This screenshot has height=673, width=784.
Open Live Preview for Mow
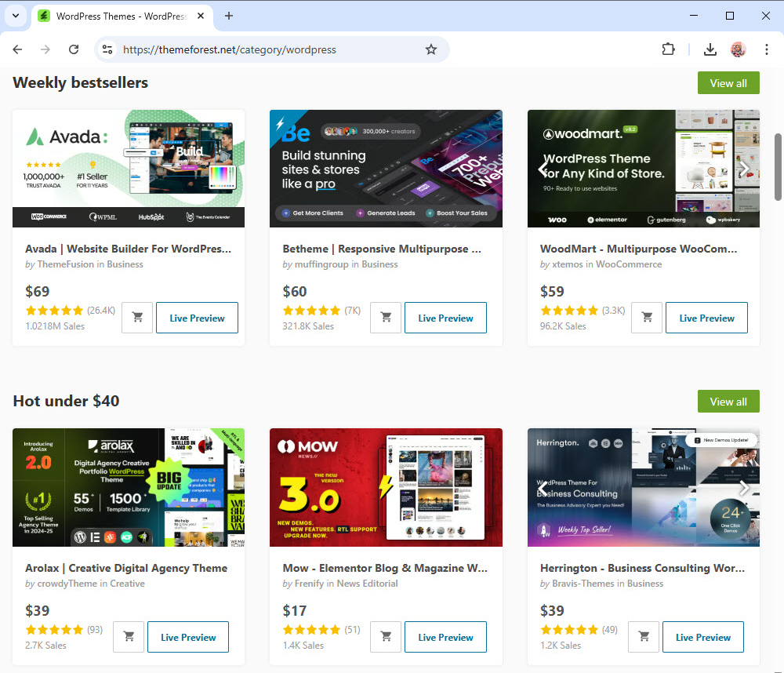445,637
